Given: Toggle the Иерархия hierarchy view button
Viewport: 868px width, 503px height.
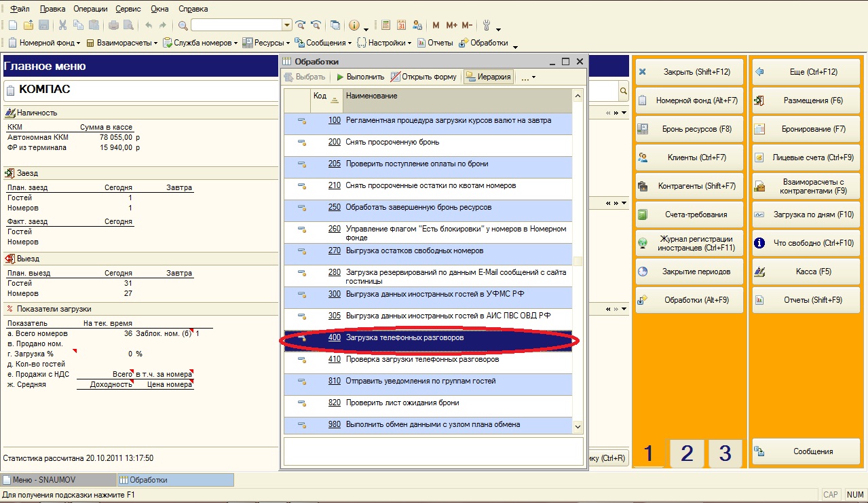Looking at the screenshot, I should click(488, 77).
